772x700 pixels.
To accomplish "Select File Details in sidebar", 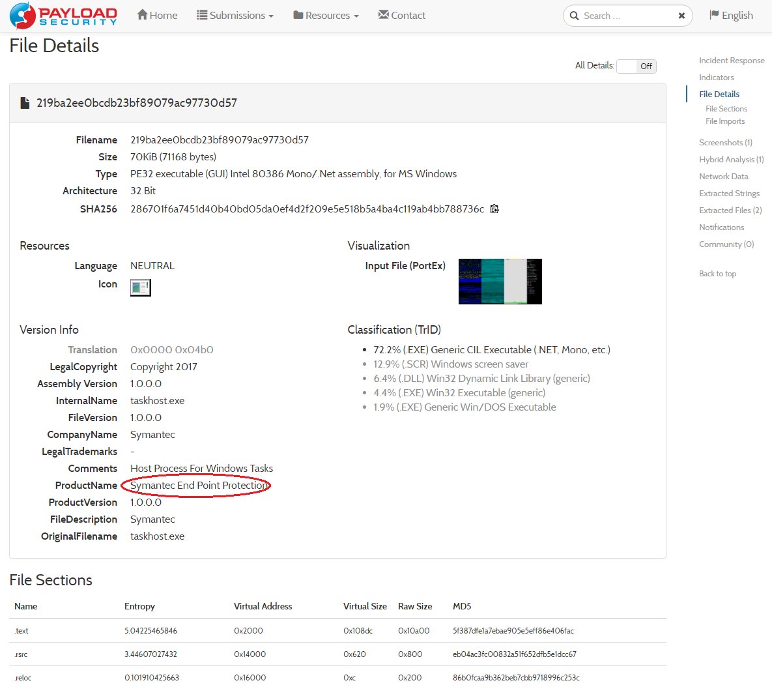I will pyautogui.click(x=719, y=94).
